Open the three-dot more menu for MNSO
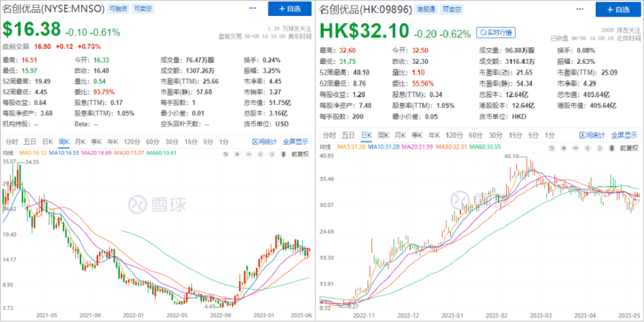 (252, 8)
